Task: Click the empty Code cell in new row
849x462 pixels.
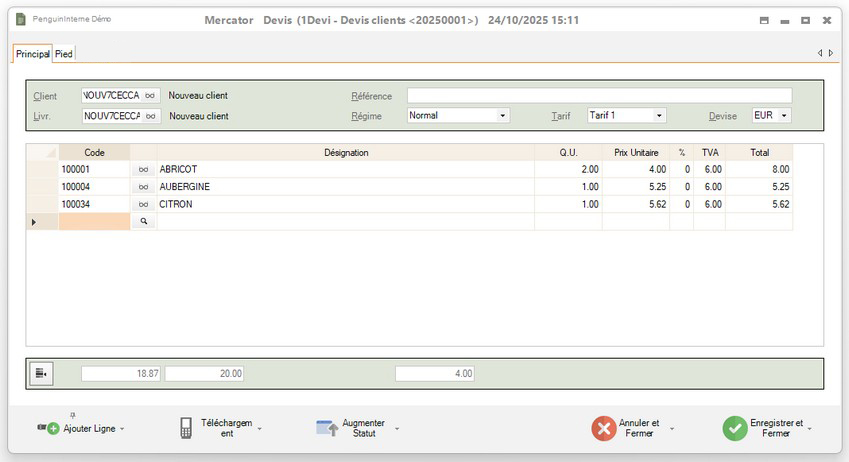Action: click(94, 222)
